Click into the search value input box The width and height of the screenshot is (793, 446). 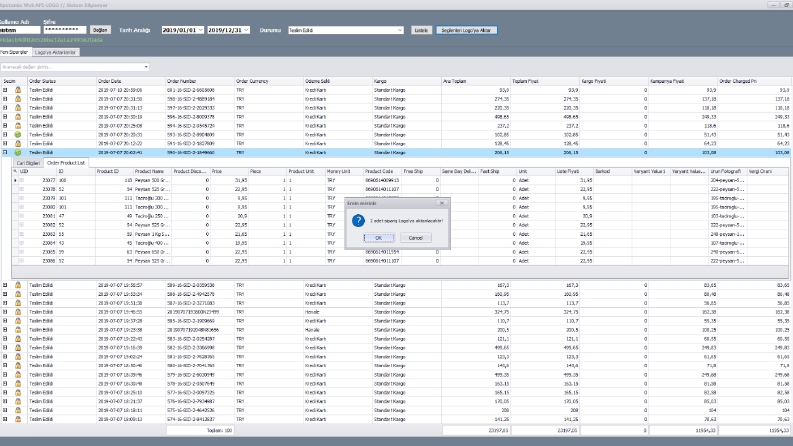coord(71,67)
